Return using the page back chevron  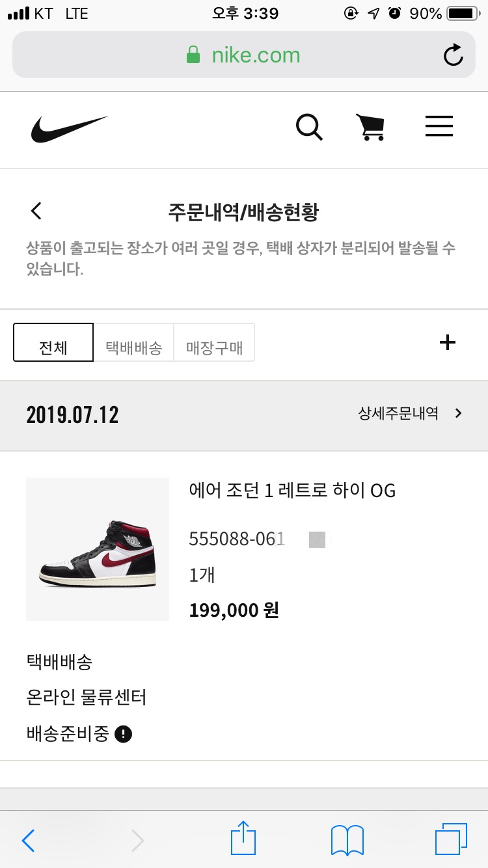pos(36,211)
